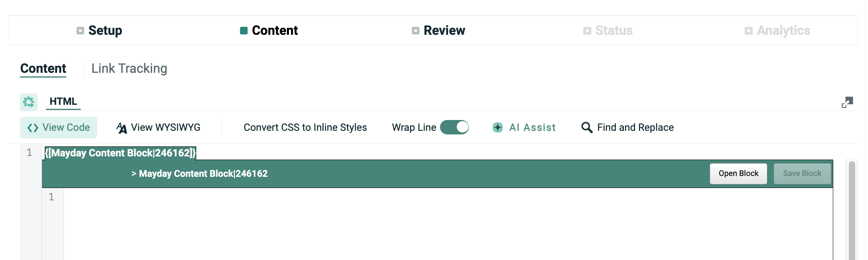This screenshot has width=868, height=260.
Task: Click the View Code angle brackets icon
Action: click(x=33, y=128)
